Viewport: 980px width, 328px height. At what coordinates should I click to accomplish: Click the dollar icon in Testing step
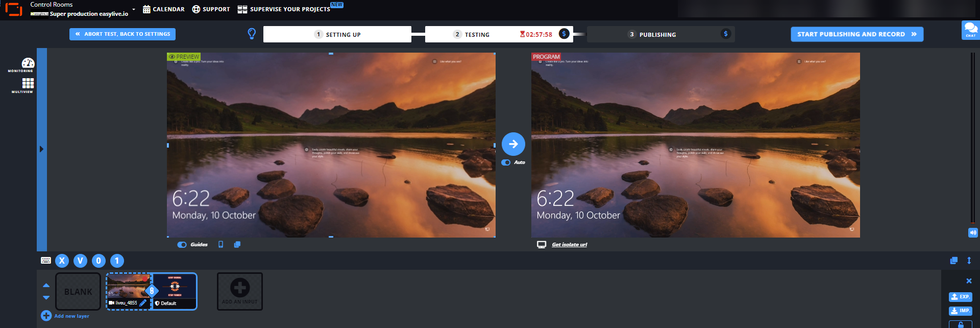pyautogui.click(x=564, y=34)
